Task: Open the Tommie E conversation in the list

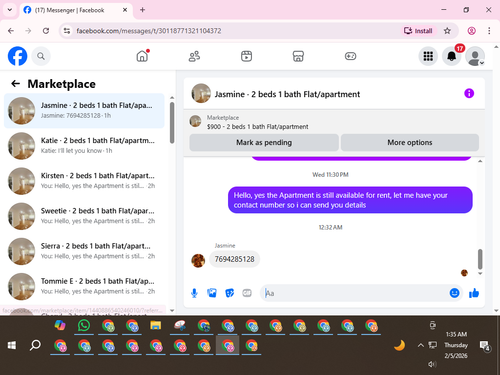Action: (x=84, y=286)
